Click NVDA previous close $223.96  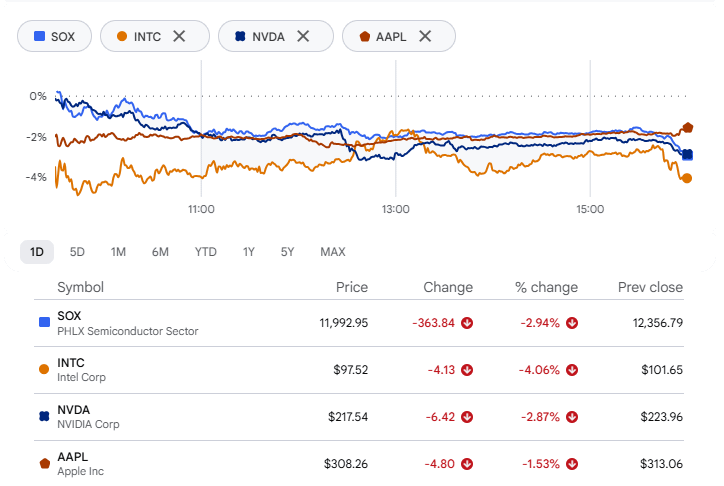[x=661, y=417]
